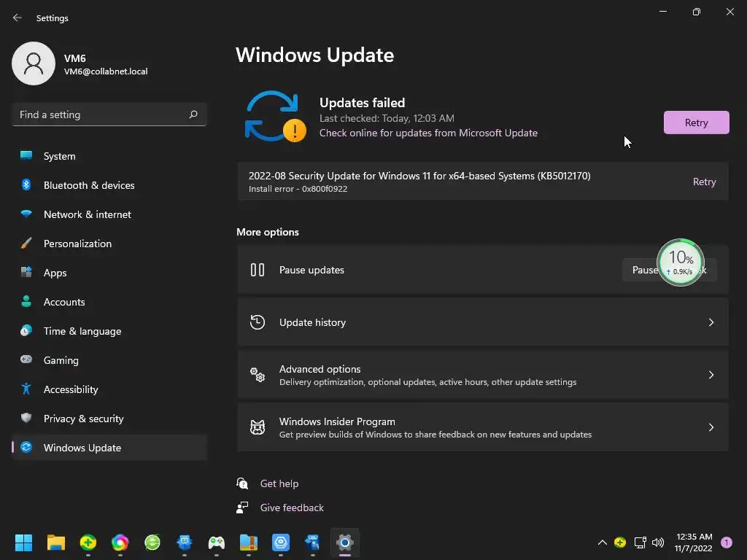Select Gaming in the sidebar
The image size is (747, 560).
click(x=109, y=360)
